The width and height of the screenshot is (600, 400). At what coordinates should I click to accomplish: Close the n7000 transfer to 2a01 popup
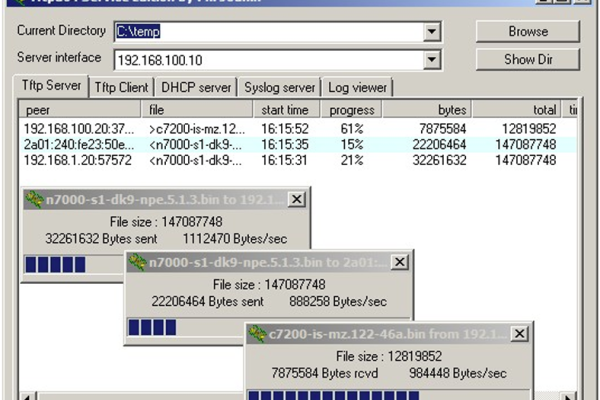coord(399,262)
